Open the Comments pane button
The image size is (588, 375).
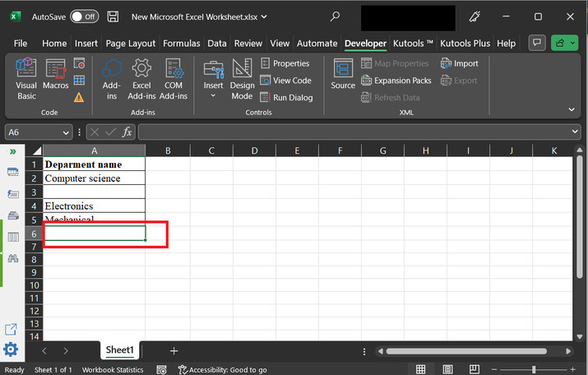pos(537,43)
